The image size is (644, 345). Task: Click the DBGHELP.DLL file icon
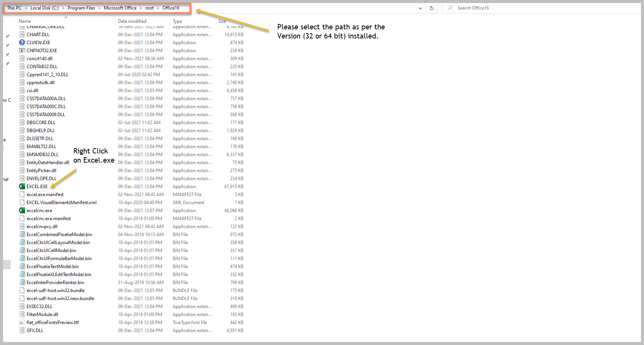22,131
